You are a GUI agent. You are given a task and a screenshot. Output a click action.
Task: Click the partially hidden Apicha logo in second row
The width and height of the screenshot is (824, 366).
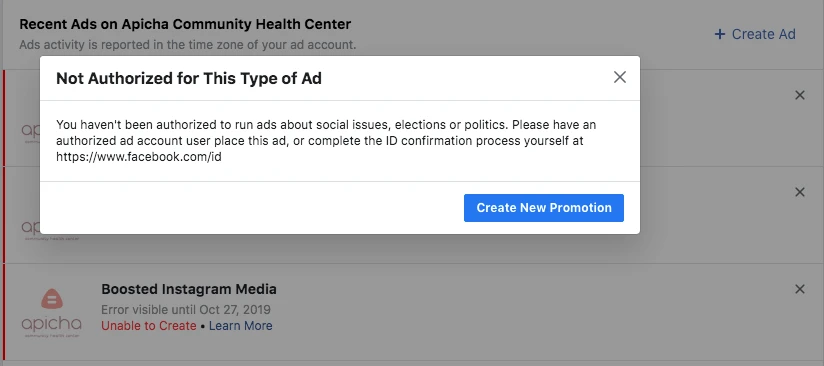[x=30, y=229]
